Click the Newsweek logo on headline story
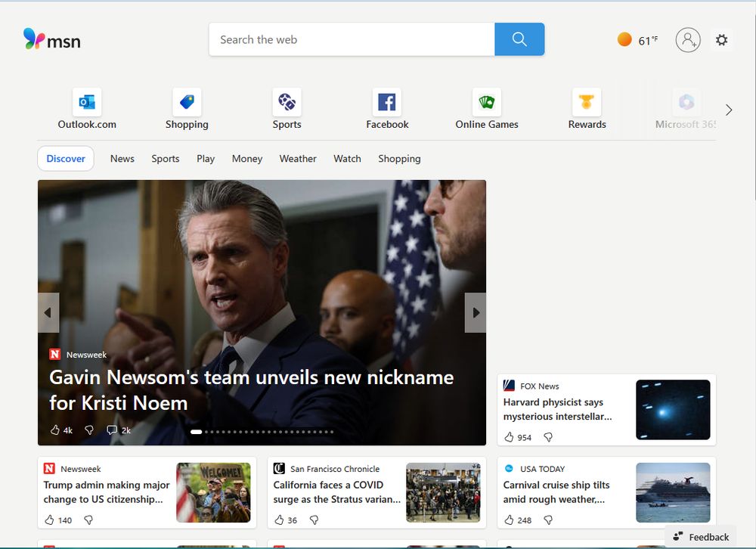This screenshot has height=549, width=756. pyautogui.click(x=55, y=354)
